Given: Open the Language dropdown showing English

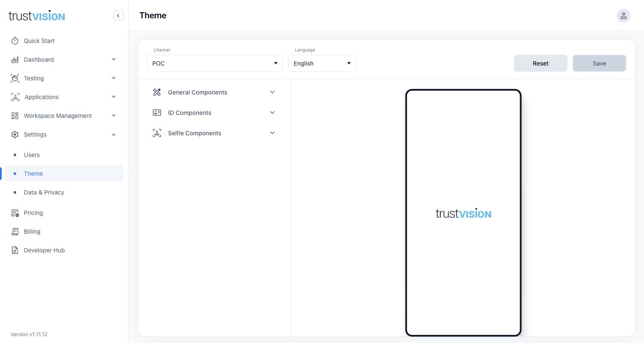Looking at the screenshot, I should click(322, 63).
